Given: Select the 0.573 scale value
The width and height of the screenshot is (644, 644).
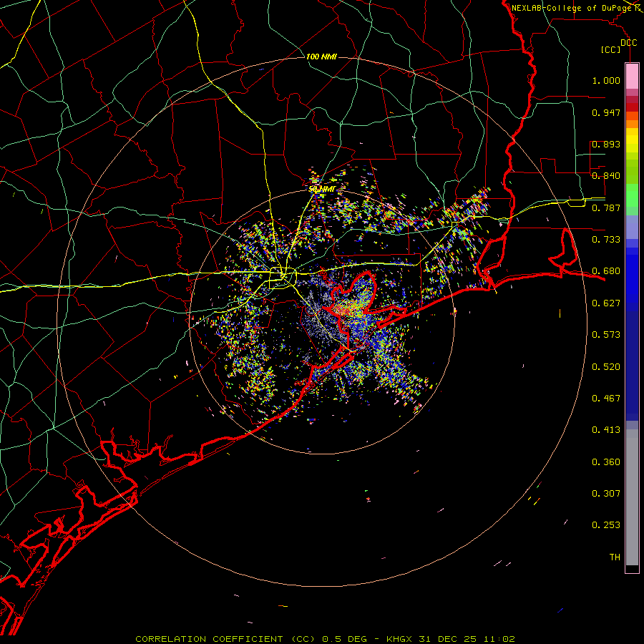Looking at the screenshot, I should (606, 335).
